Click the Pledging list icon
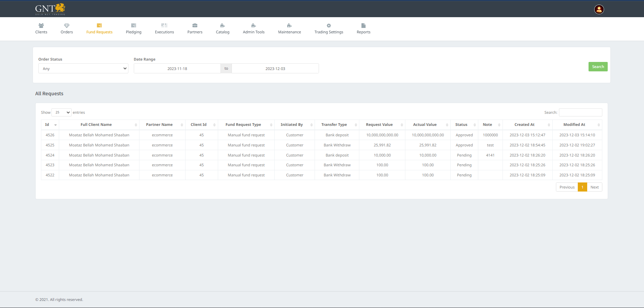Viewport: 644px width, 308px height. point(133,26)
